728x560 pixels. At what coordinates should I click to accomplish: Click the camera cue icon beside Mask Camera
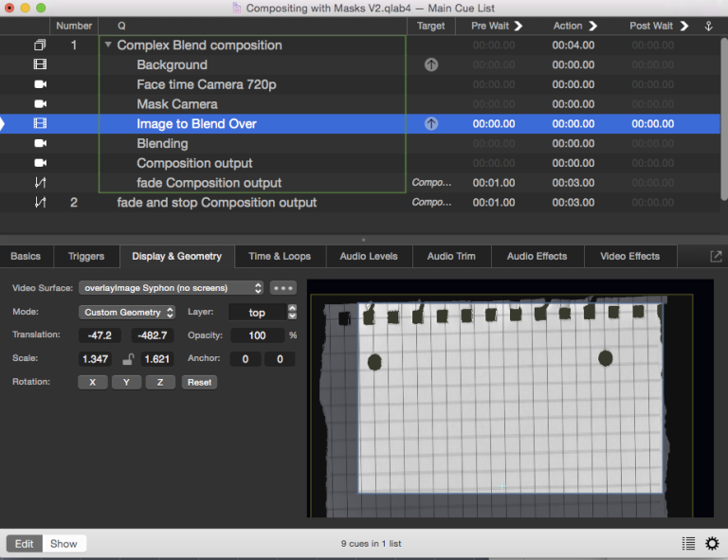pos(40,104)
